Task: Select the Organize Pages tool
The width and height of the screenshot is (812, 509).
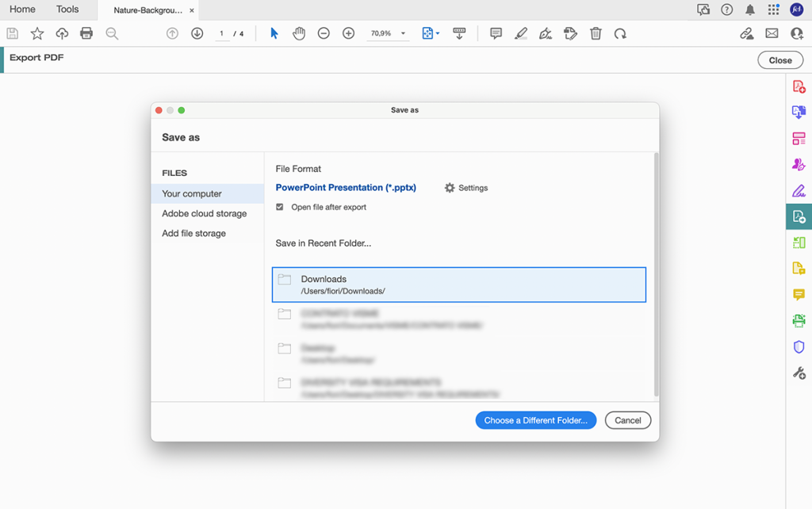Action: click(799, 137)
